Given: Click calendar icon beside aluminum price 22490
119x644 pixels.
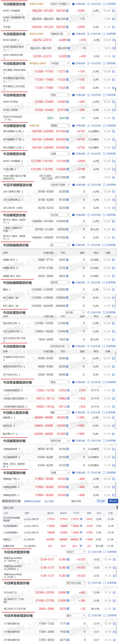Looking at the screenshot, I should pyautogui.click(x=69, y=40).
